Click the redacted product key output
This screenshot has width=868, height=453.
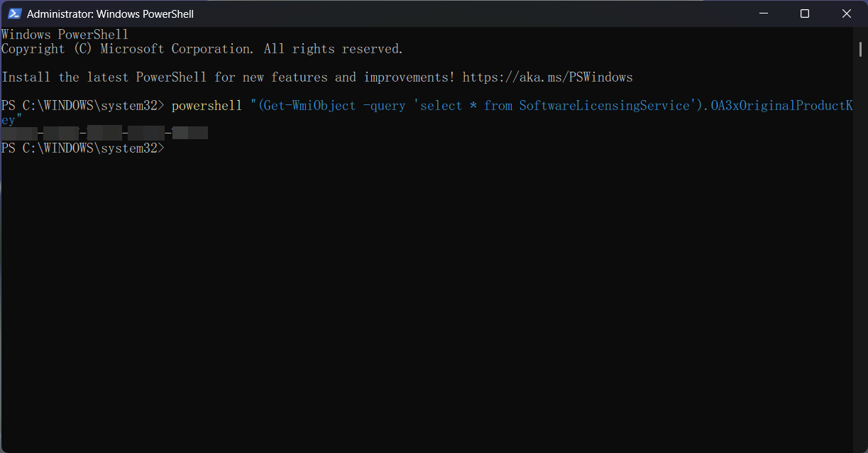pyautogui.click(x=104, y=132)
